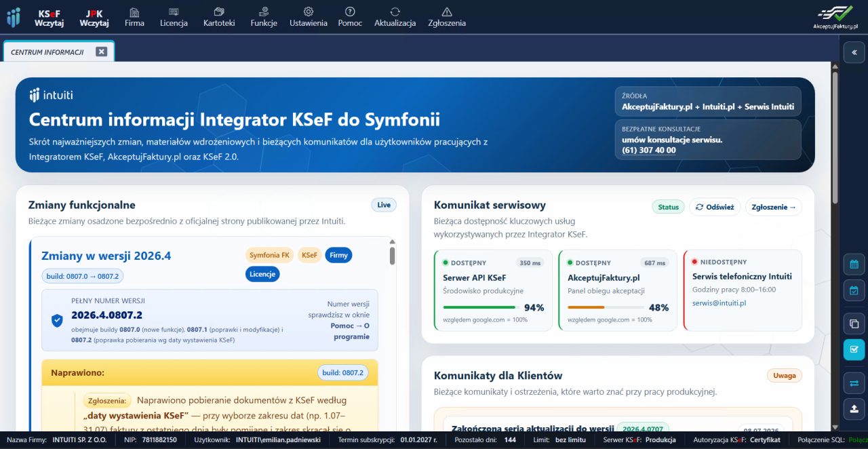Open the Ustawienia settings gear
Viewport: 868px width, 449px height.
point(309,18)
